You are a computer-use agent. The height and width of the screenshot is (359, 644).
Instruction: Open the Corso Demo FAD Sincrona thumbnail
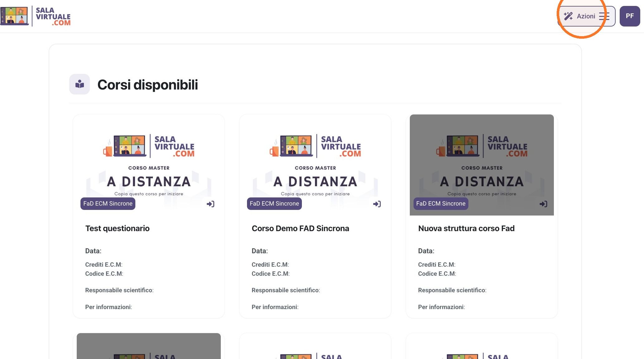pos(315,165)
